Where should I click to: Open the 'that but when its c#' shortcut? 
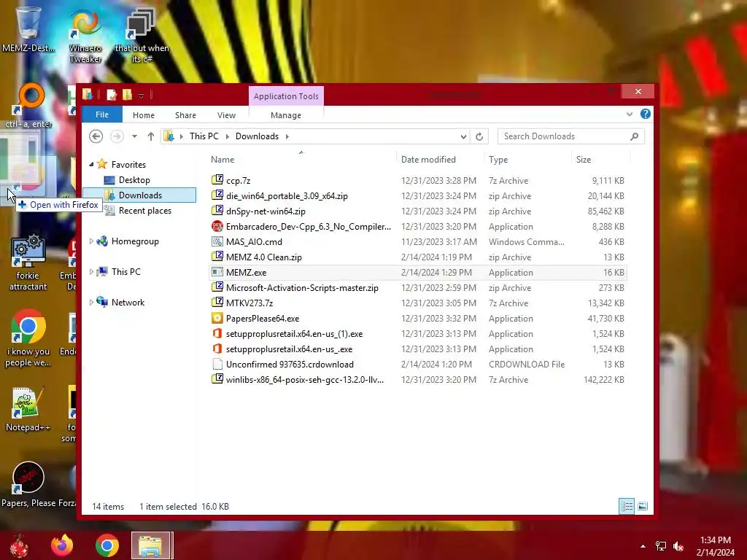pyautogui.click(x=142, y=36)
